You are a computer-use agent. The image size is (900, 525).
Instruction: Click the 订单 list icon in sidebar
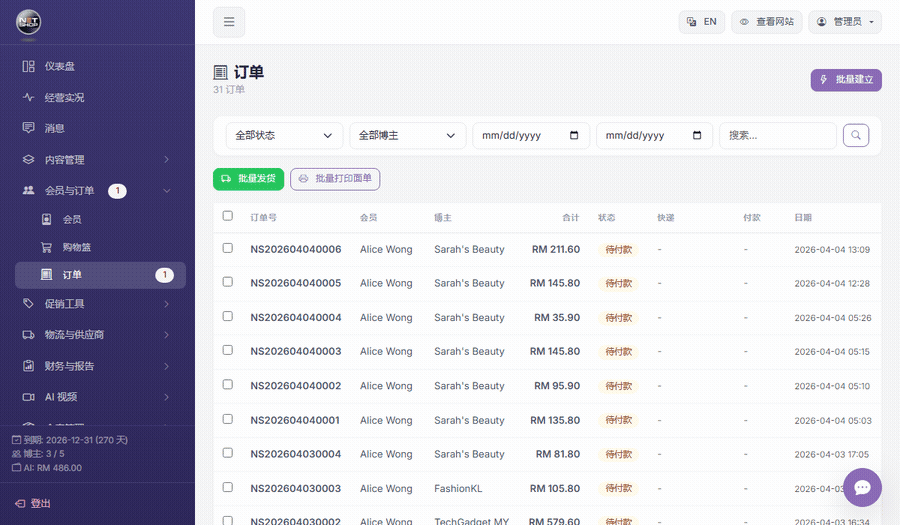click(x=46, y=275)
